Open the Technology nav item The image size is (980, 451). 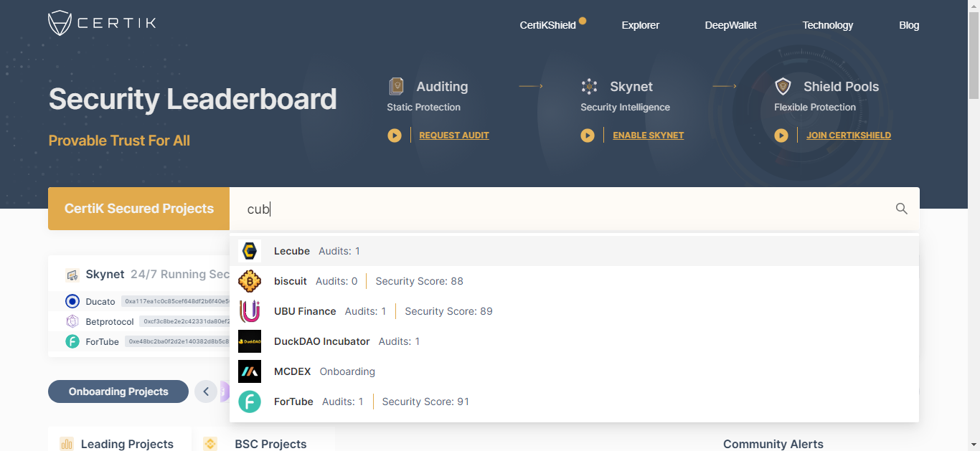click(x=828, y=25)
